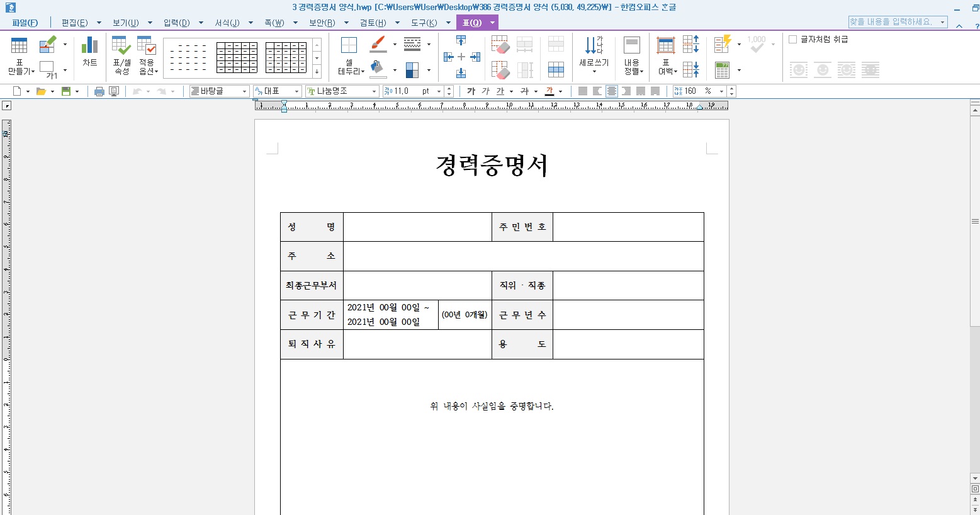This screenshot has height=515, width=980.
Task: Open the table calculator formula icon
Action: point(723,69)
